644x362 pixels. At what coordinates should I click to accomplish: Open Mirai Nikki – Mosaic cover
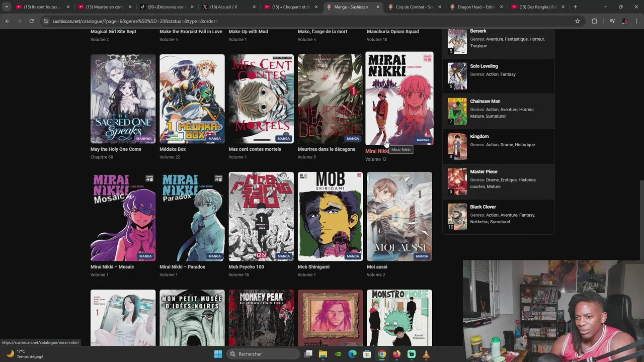tap(123, 217)
